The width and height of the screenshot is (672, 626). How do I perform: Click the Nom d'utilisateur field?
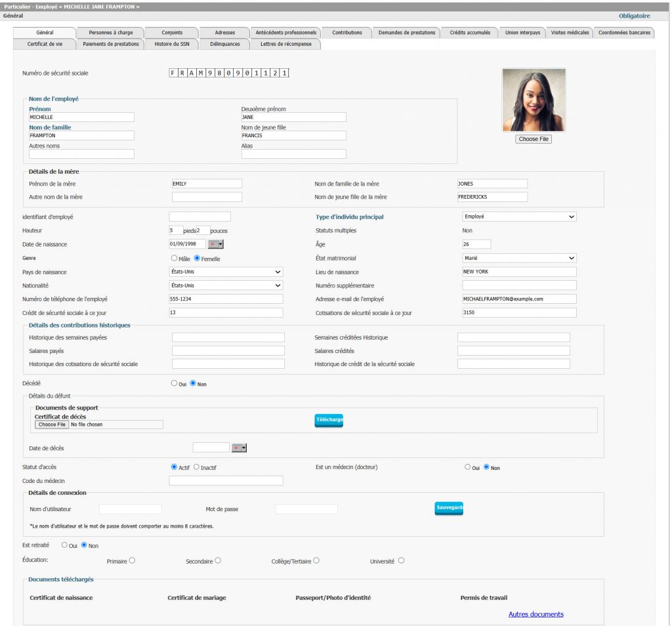[131, 509]
